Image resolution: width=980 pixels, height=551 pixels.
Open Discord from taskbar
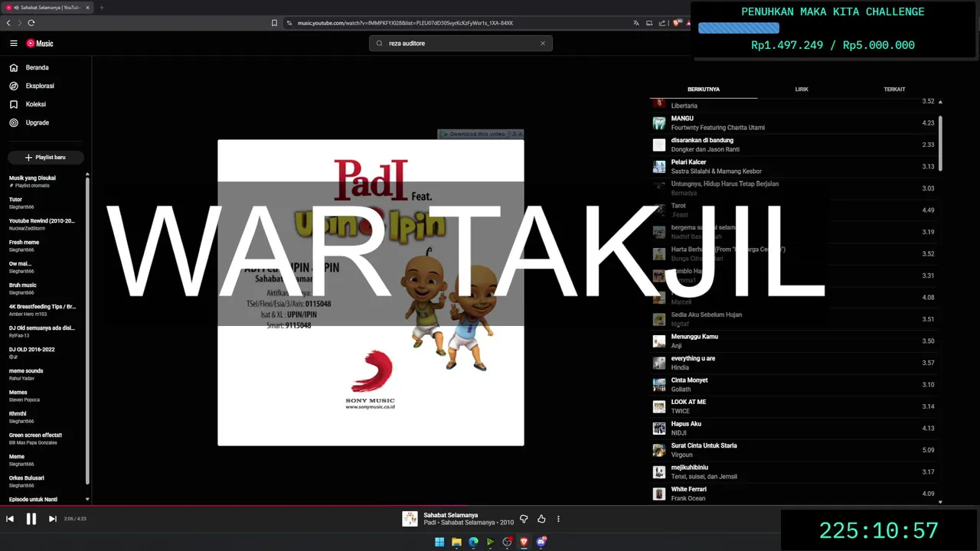(541, 542)
